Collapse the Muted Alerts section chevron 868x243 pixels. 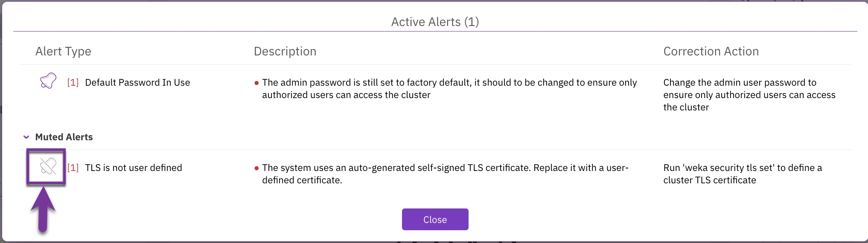[26, 137]
